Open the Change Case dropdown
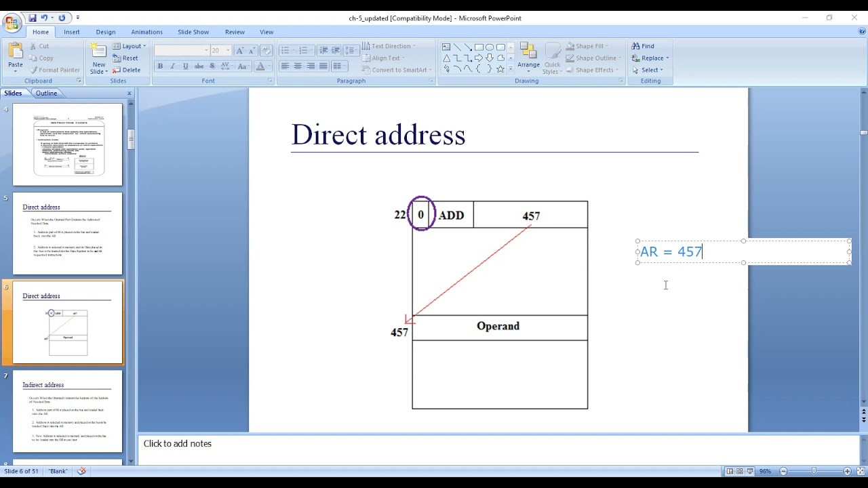 [x=243, y=66]
